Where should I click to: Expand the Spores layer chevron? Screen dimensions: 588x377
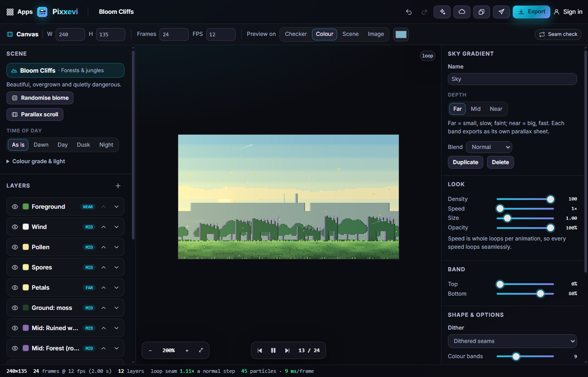click(x=117, y=268)
